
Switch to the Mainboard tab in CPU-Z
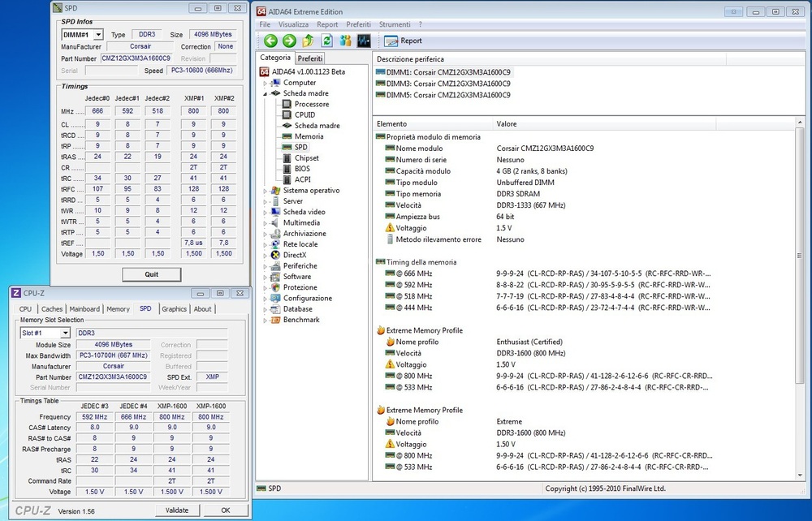[x=84, y=309]
